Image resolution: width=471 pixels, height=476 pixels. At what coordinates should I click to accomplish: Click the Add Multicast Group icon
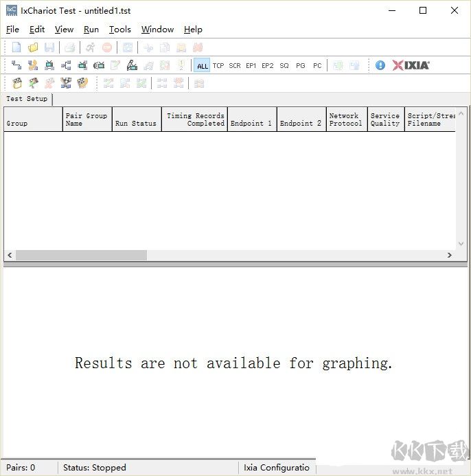point(66,65)
